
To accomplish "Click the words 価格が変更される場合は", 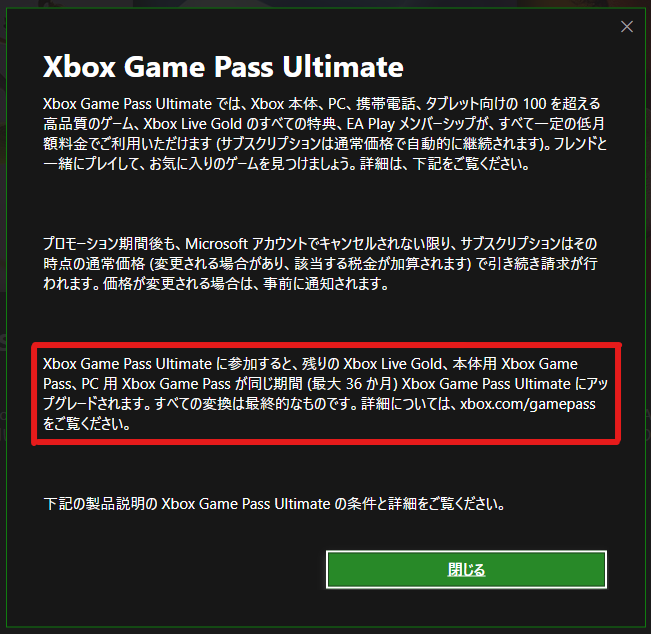I will click(x=176, y=284).
